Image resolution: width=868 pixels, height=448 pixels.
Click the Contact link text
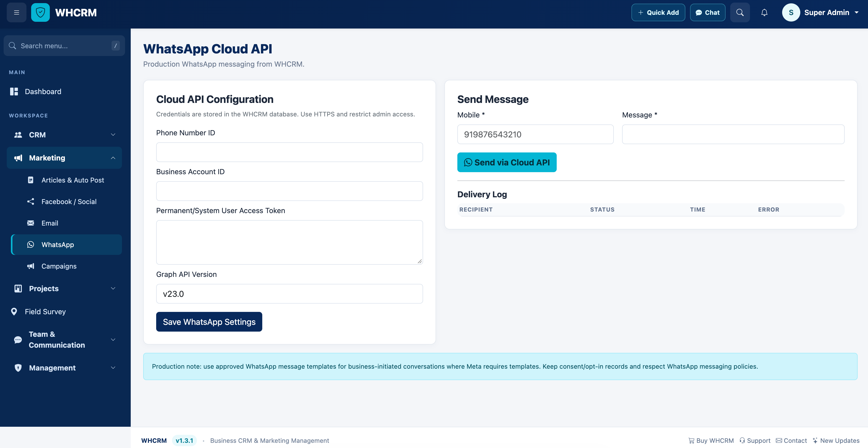[795, 440]
